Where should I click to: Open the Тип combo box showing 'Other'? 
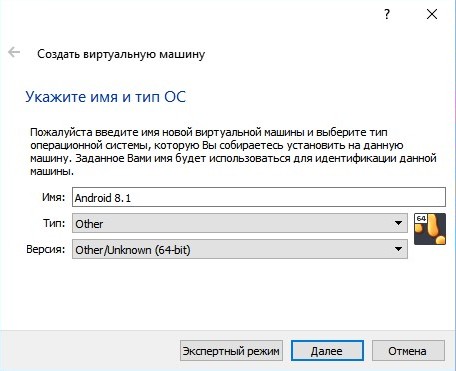pyautogui.click(x=240, y=223)
